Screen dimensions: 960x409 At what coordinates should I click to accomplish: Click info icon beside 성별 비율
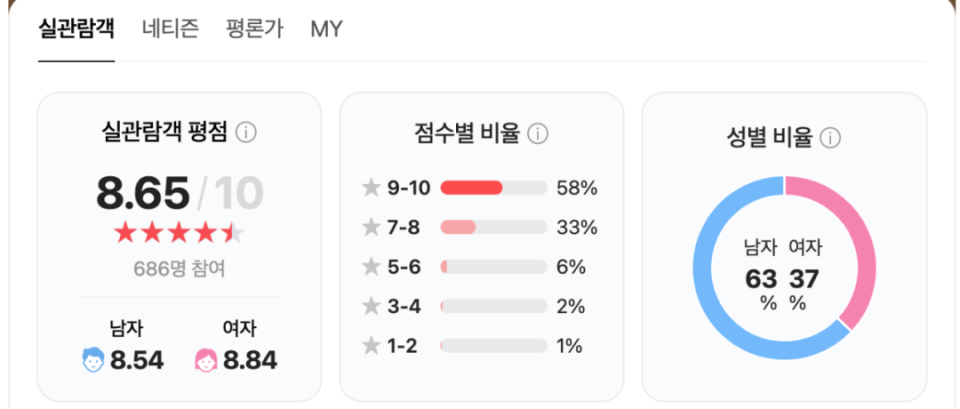[x=831, y=138]
